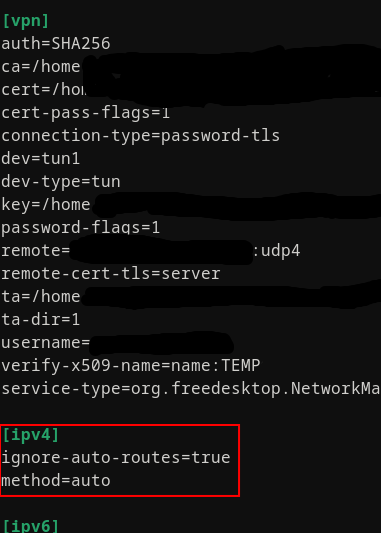Click the dev=tun1 setting
Screen dimensions: 381x533
coord(41,159)
